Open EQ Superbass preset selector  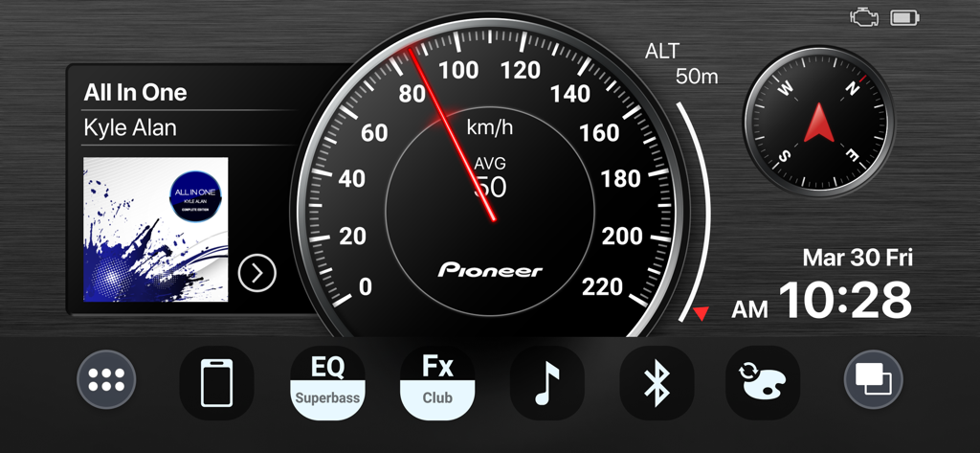click(327, 383)
